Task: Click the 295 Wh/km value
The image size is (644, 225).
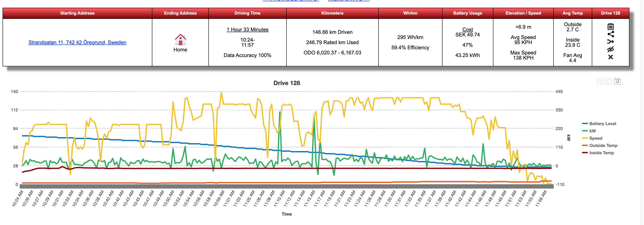Action: pyautogui.click(x=410, y=37)
